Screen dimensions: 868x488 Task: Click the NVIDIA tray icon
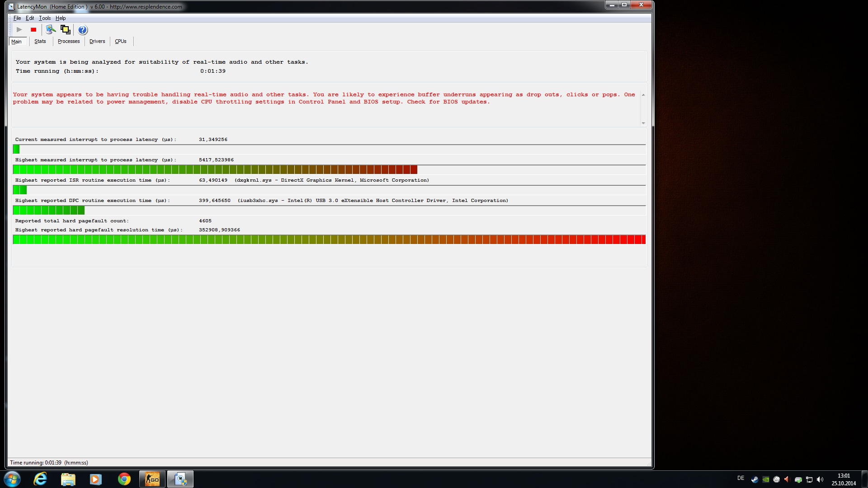765,479
